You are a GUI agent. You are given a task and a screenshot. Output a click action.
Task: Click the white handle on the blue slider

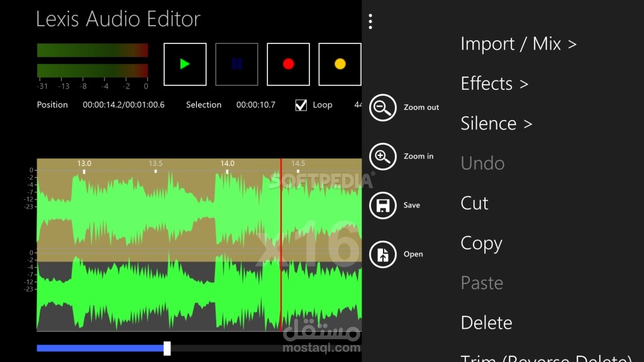167,348
